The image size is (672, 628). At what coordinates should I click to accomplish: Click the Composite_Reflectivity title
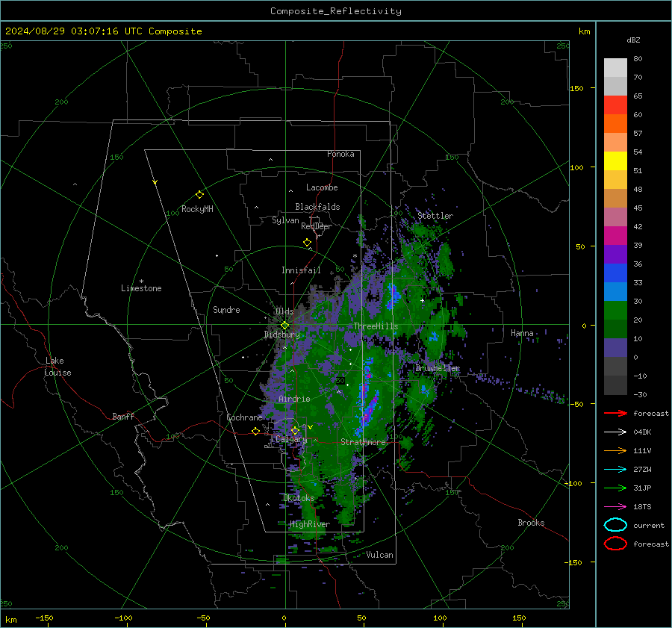(336, 11)
